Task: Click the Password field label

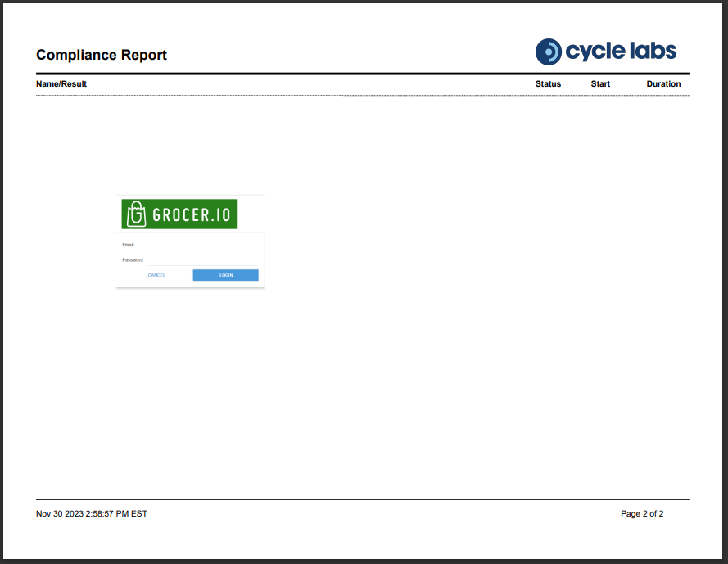Action: (x=132, y=259)
